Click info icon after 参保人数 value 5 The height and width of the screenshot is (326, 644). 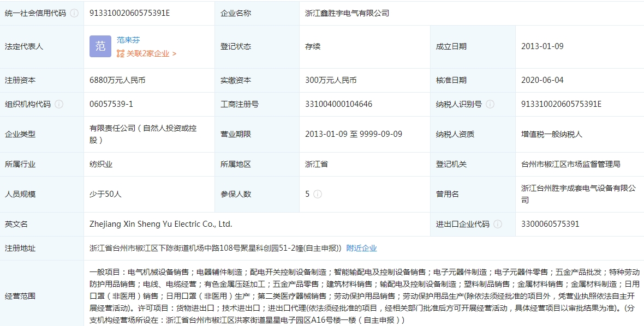[318, 194]
